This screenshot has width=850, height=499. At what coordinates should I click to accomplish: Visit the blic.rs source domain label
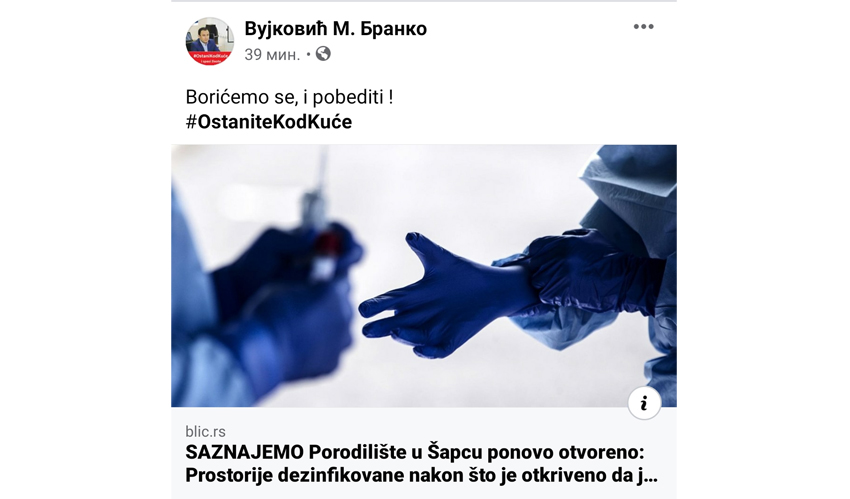(205, 431)
